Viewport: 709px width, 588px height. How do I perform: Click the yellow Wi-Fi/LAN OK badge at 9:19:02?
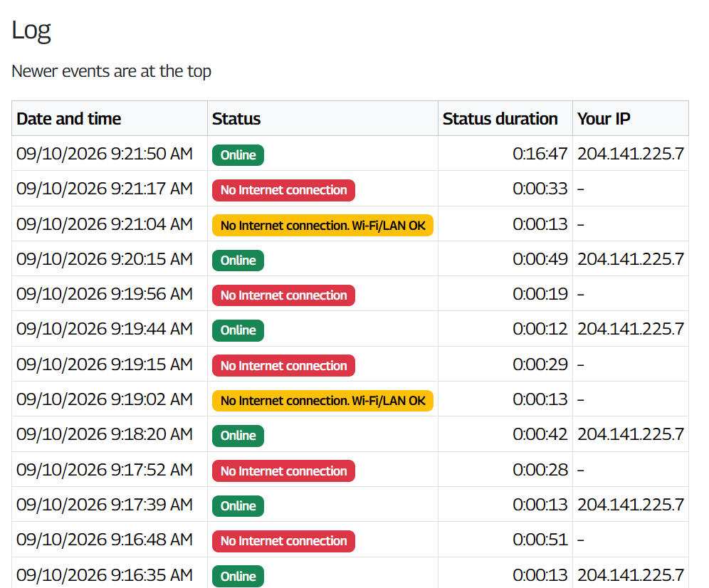323,401
